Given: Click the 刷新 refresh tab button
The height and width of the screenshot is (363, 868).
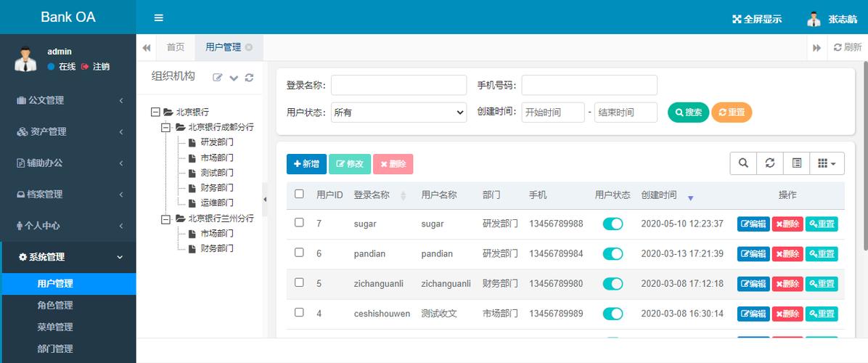Looking at the screenshot, I should [x=848, y=48].
